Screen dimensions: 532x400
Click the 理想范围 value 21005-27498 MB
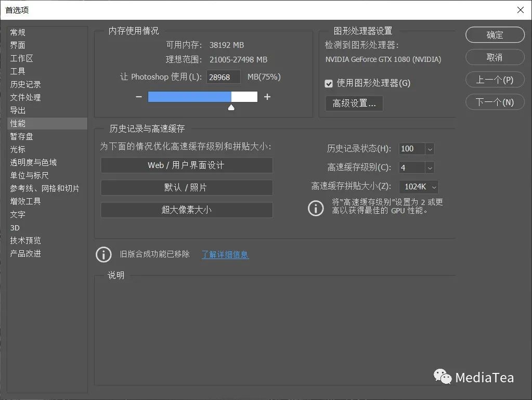pyautogui.click(x=238, y=60)
